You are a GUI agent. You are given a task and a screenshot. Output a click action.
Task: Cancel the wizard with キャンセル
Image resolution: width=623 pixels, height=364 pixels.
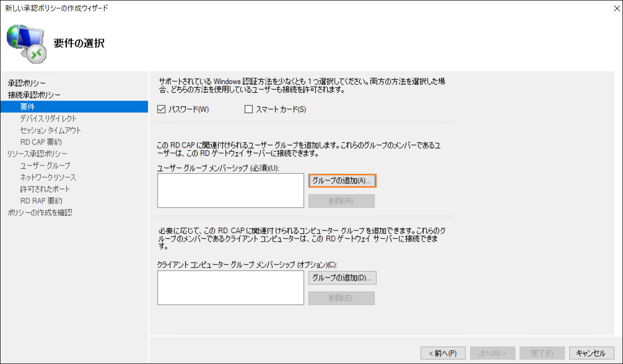591,353
